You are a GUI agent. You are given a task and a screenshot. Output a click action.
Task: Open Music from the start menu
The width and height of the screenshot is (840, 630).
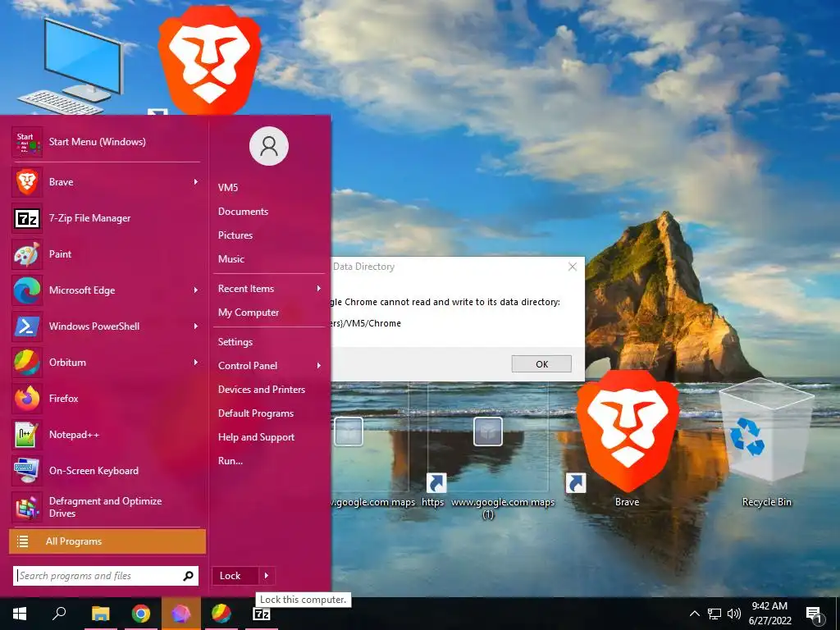click(231, 258)
